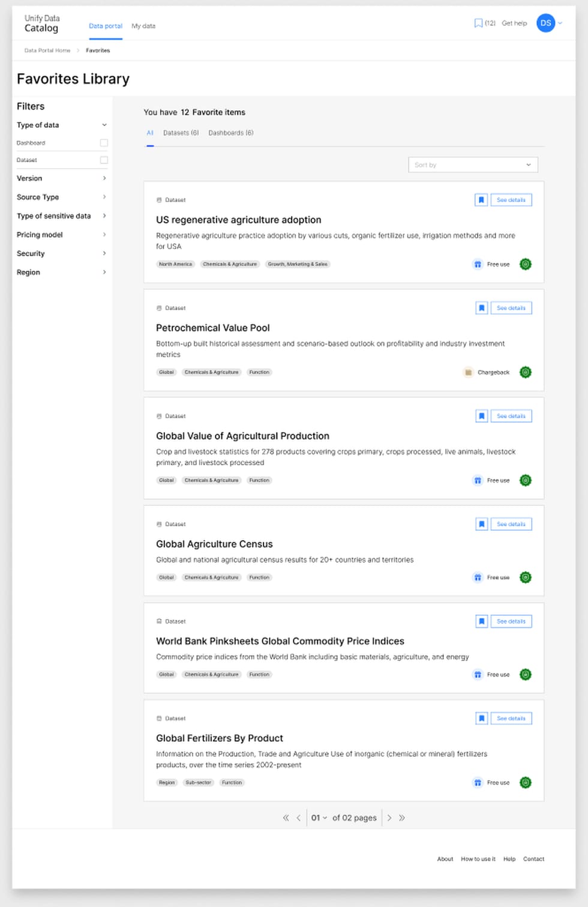Check the Dashboard filter checkbox

tap(104, 143)
